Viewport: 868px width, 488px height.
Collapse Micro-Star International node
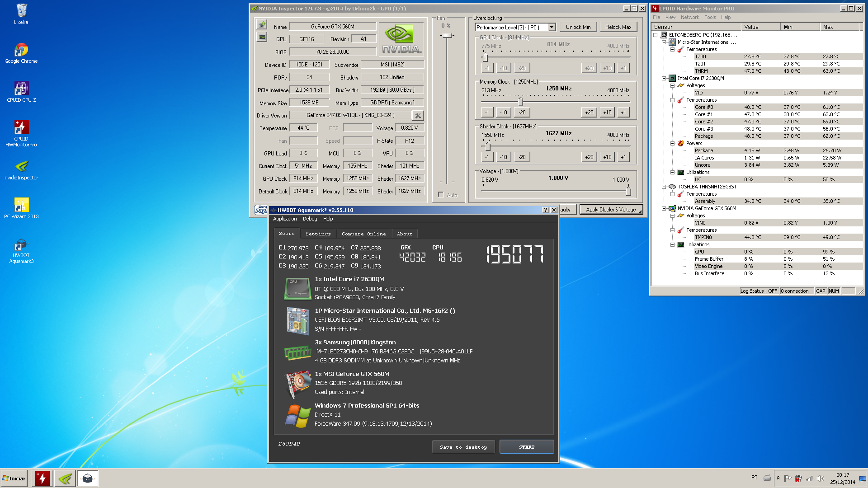(664, 42)
